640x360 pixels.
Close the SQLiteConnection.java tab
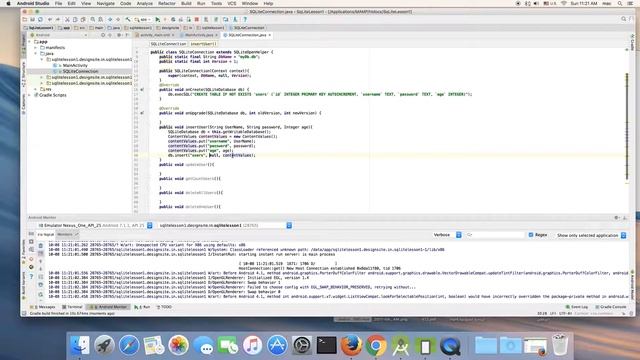270,35
